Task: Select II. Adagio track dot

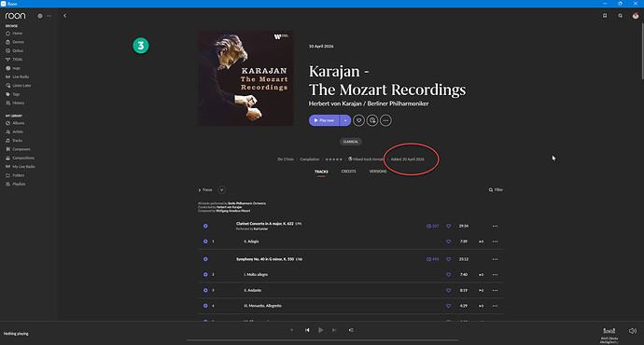Action: [205, 241]
